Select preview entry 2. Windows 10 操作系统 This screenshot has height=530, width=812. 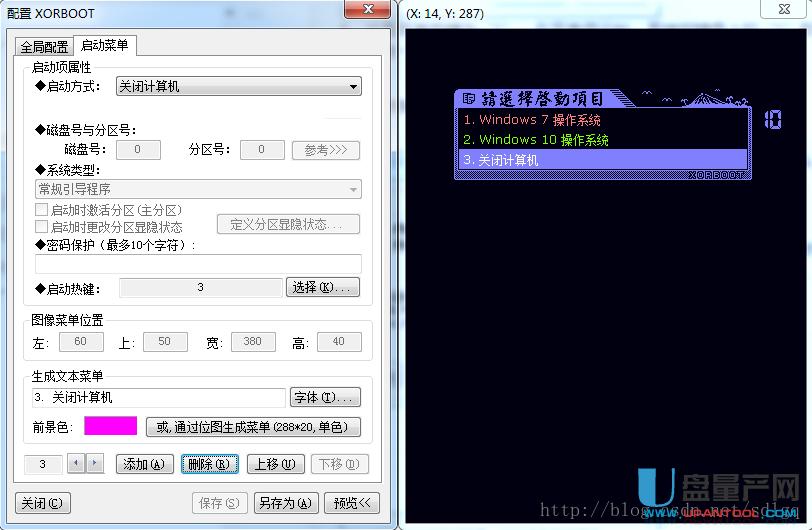click(x=603, y=140)
